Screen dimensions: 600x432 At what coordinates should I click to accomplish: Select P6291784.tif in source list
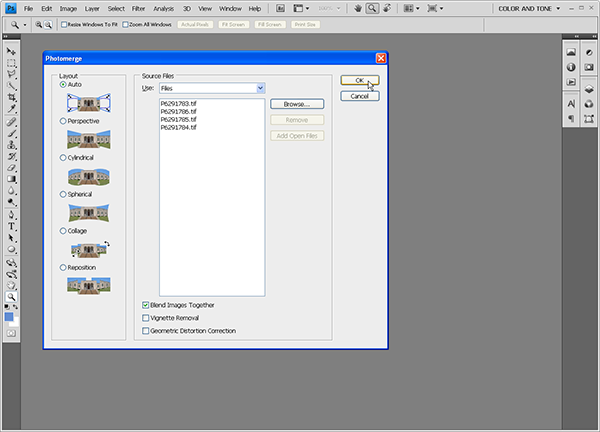178,128
